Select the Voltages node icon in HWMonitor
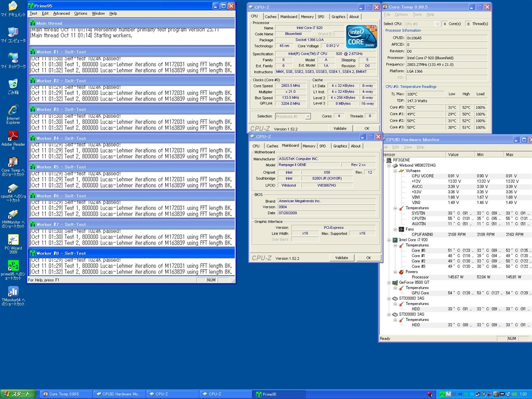Image resolution: width=532 pixels, height=399 pixels. pos(402,170)
